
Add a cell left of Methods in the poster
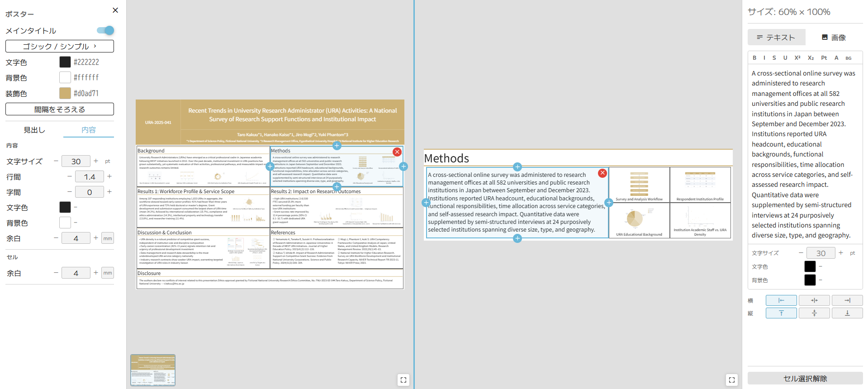coord(270,166)
